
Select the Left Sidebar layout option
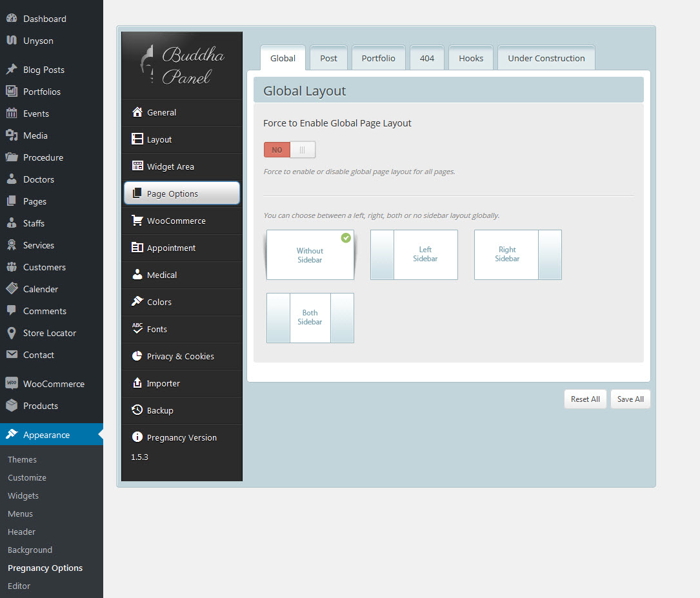[414, 255]
